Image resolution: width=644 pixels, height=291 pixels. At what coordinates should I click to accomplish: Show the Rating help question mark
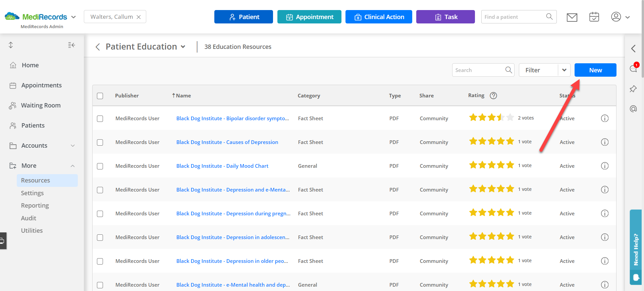[493, 95]
